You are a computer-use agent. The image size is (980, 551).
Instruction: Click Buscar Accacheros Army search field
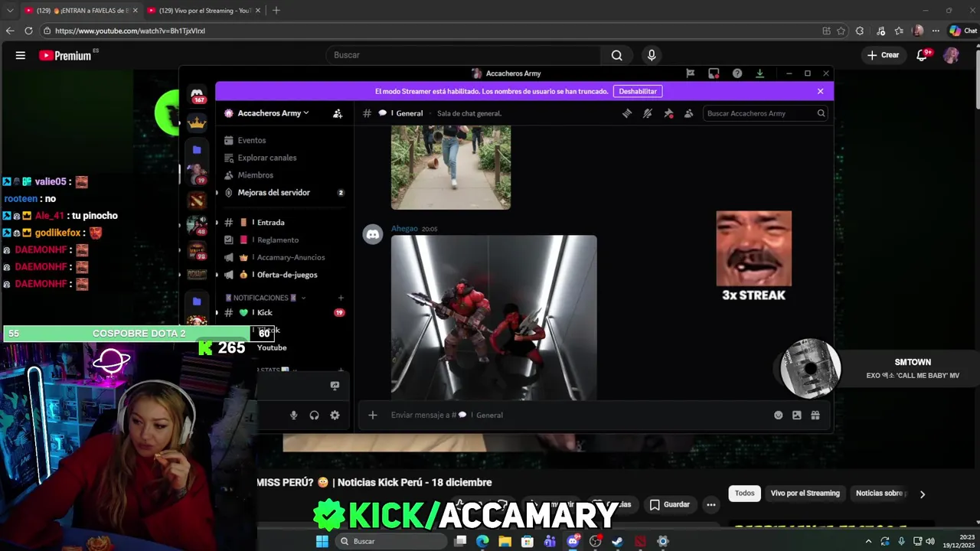(766, 113)
